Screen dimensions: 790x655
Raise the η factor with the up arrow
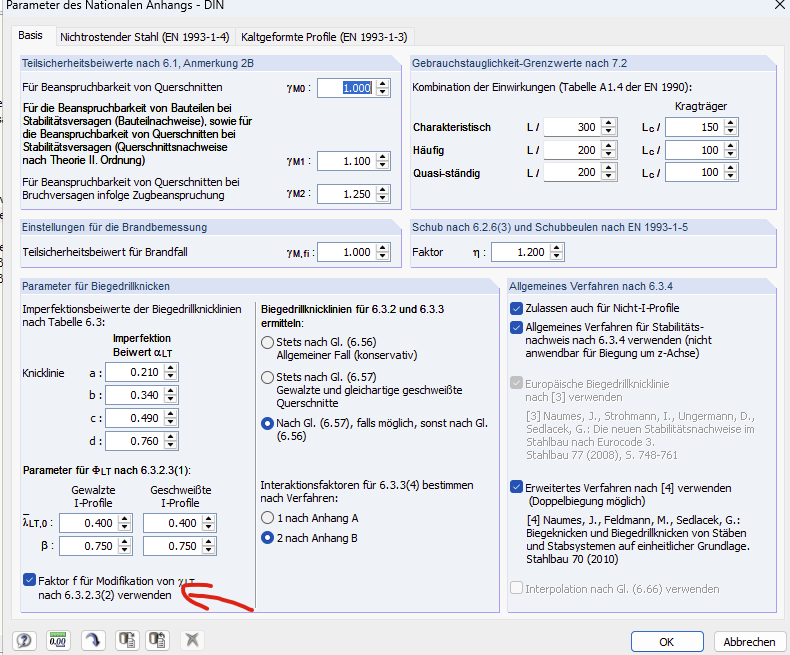pos(557,248)
